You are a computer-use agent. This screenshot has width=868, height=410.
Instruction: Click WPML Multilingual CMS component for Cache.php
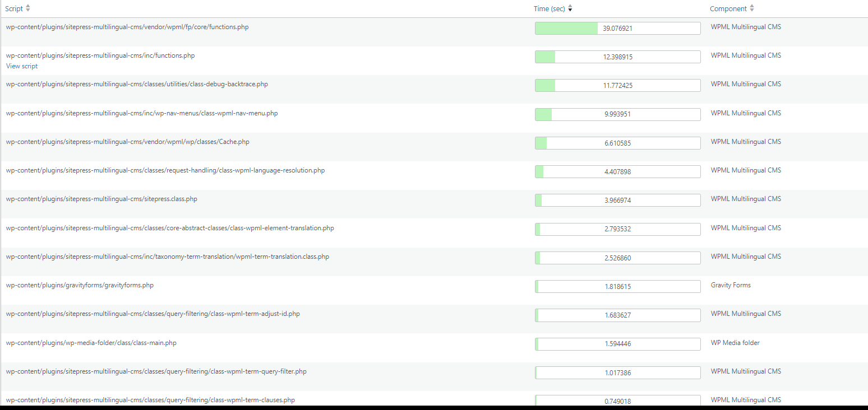[x=746, y=142]
